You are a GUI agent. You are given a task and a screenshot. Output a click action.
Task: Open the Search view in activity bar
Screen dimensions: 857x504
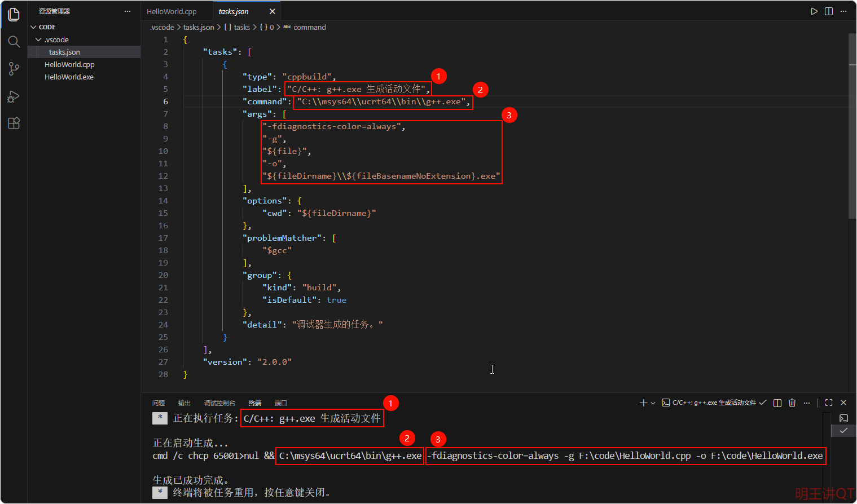tap(14, 42)
